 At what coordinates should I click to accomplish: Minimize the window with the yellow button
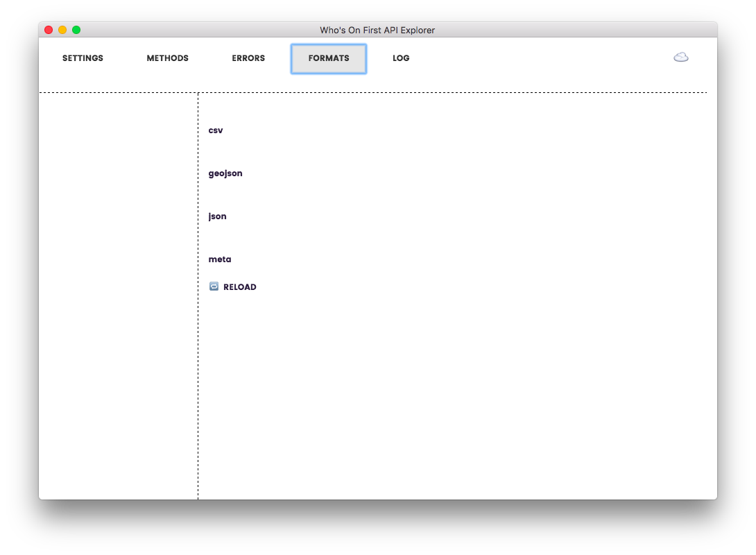(x=62, y=30)
